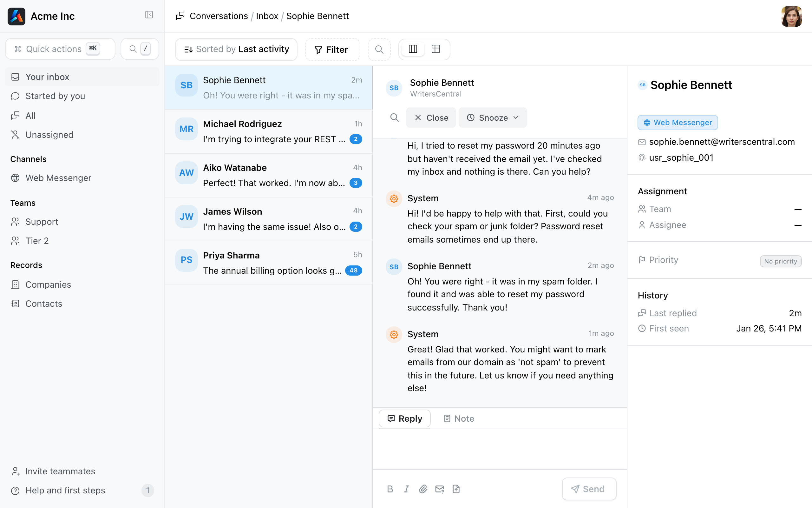Open Your inbox in sidebar
This screenshot has width=812, height=508.
[x=82, y=77]
